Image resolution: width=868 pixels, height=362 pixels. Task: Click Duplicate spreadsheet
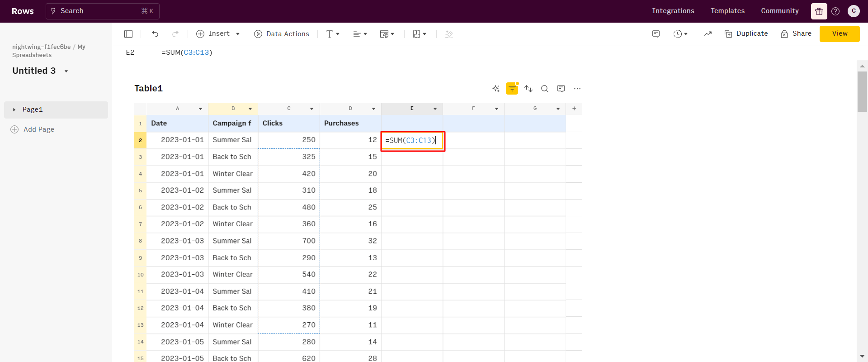click(x=746, y=34)
